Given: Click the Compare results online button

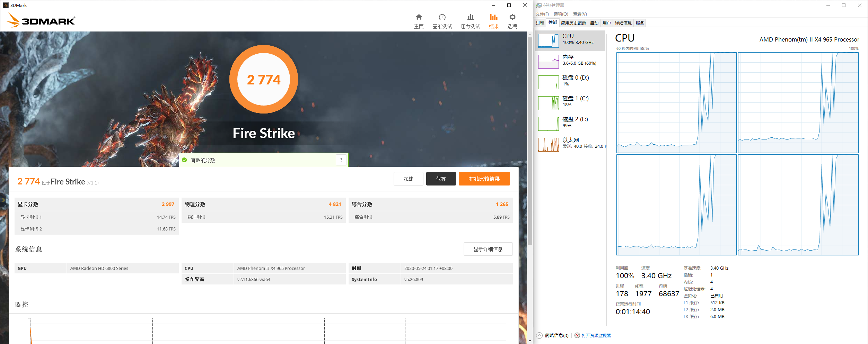Looking at the screenshot, I should click(x=484, y=179).
